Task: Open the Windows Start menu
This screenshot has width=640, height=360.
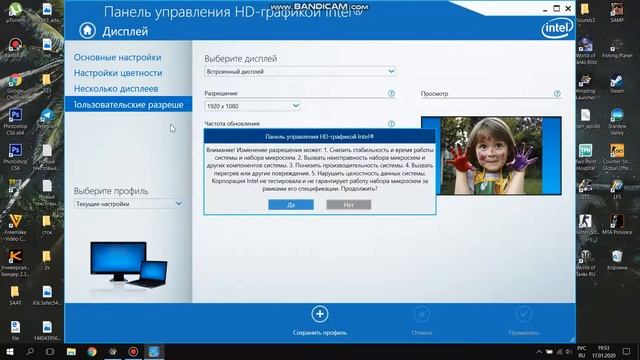Action: click(x=10, y=351)
